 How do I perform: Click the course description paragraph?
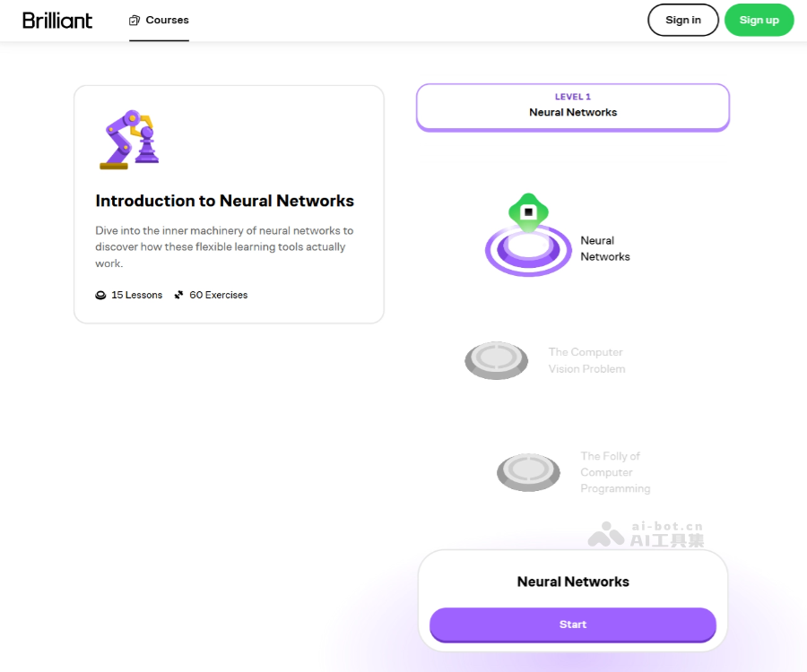point(224,246)
